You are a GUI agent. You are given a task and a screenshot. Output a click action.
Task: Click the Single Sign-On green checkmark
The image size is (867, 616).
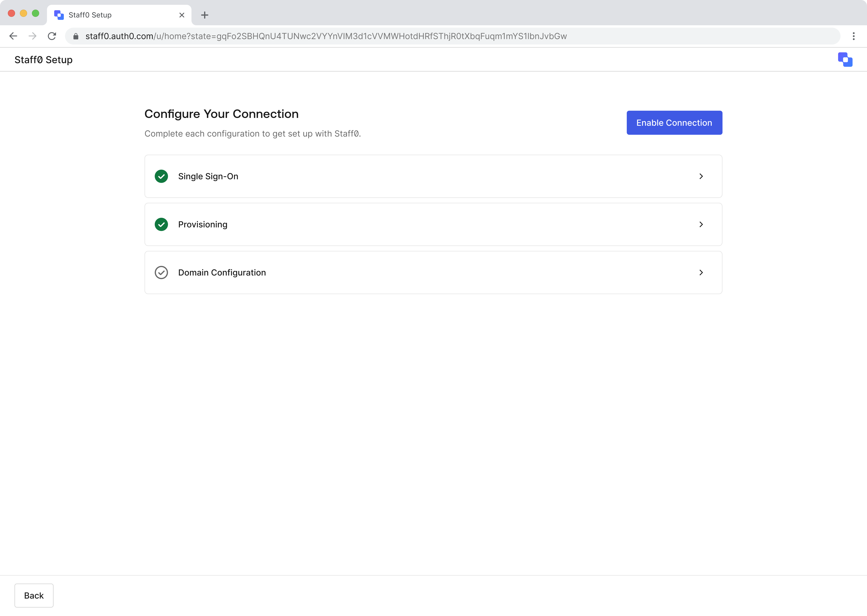point(161,176)
